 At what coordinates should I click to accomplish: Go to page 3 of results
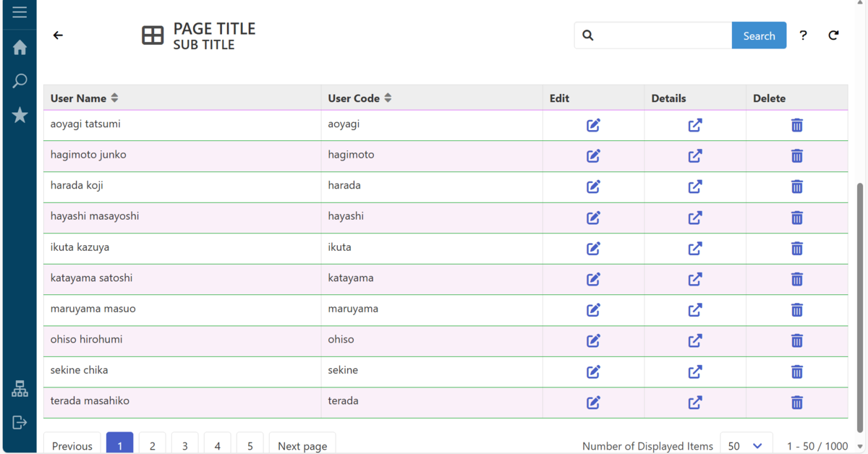pos(184,445)
